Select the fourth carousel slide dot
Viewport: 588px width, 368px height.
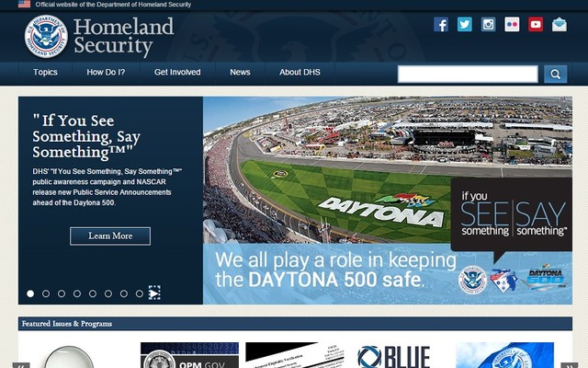[x=77, y=293]
